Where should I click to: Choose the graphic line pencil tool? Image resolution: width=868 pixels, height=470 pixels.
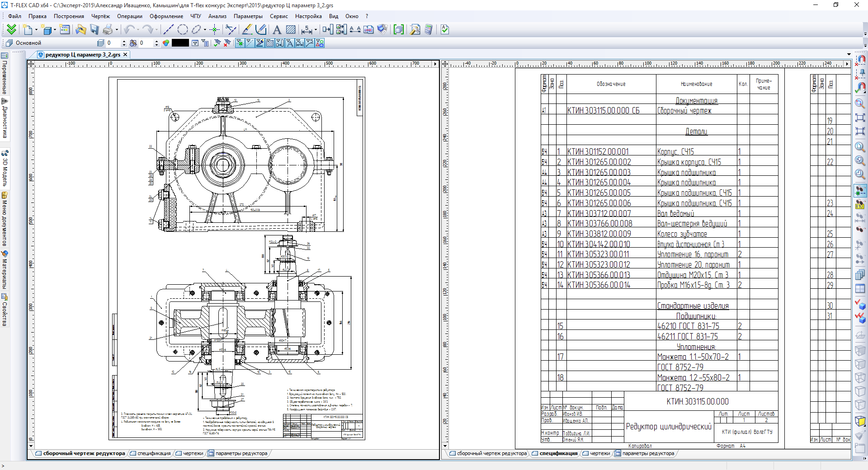(247, 30)
